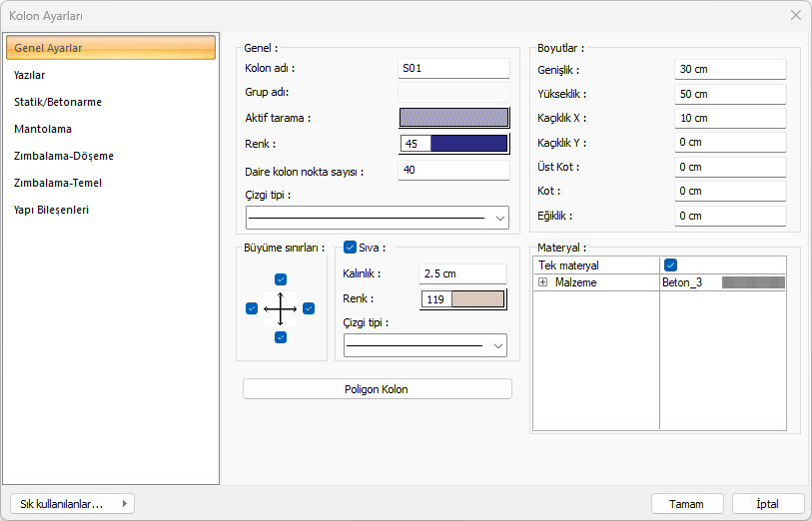Toggle the left growth limit checkbox
Image resolution: width=812 pixels, height=521 pixels.
click(x=252, y=308)
